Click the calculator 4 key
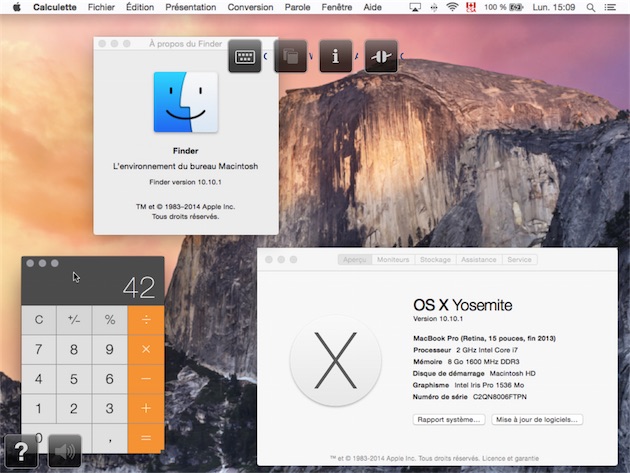The image size is (630, 473). (x=39, y=379)
